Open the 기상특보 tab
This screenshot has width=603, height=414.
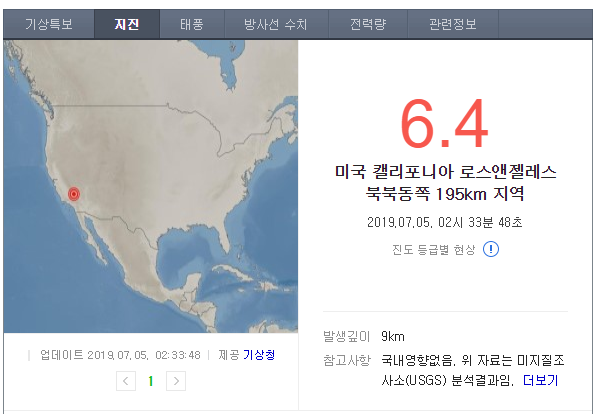(x=49, y=24)
